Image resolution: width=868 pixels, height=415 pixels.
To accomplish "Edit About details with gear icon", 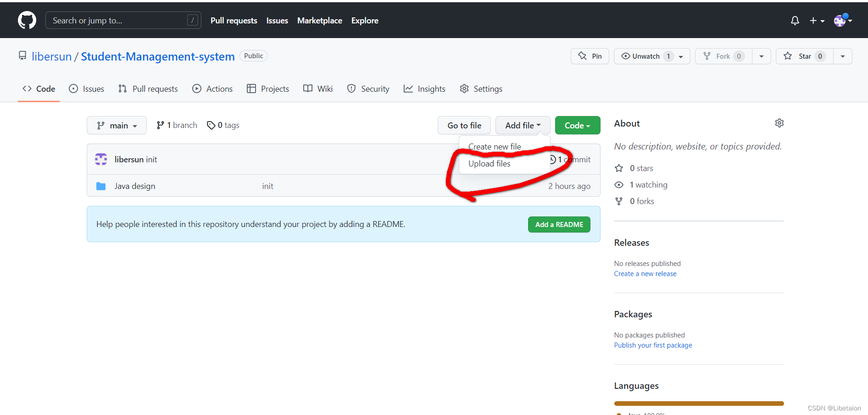I will pyautogui.click(x=779, y=123).
